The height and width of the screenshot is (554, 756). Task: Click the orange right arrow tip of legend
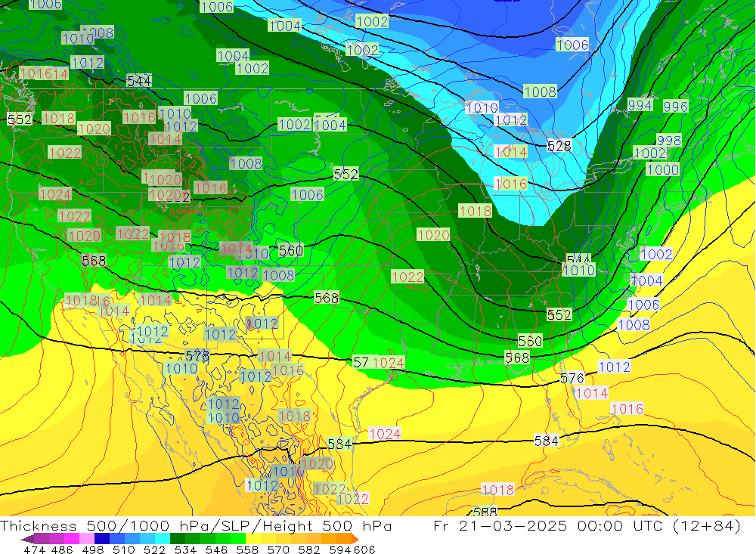coord(355,539)
